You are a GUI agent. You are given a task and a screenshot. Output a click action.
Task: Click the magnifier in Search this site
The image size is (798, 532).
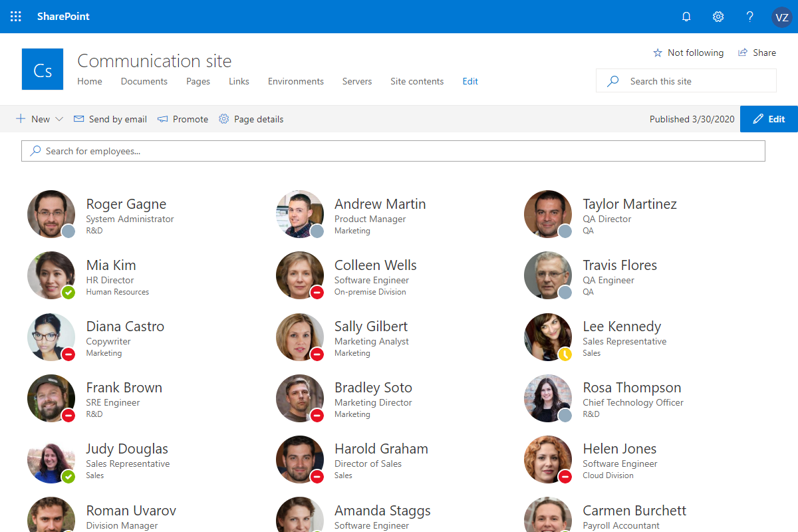(612, 80)
